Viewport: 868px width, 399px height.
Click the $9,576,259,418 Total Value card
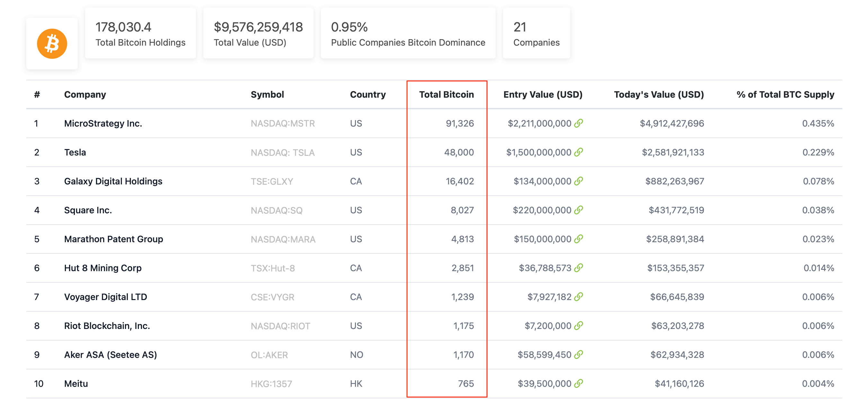(258, 33)
